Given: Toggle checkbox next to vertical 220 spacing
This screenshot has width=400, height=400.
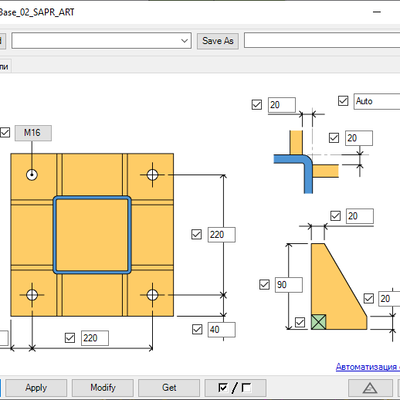Looking at the screenshot, I should click(197, 234).
